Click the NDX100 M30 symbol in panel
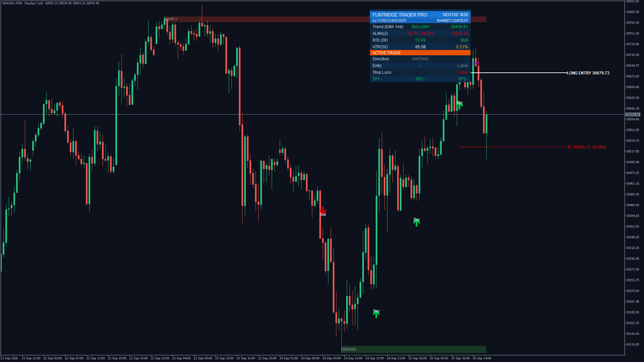The height and width of the screenshot is (362, 644). pyautogui.click(x=455, y=15)
